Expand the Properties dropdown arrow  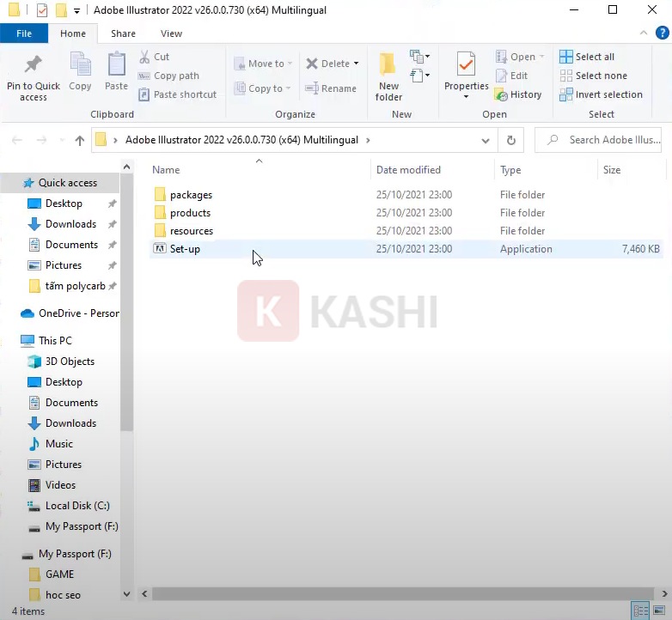pos(466,97)
